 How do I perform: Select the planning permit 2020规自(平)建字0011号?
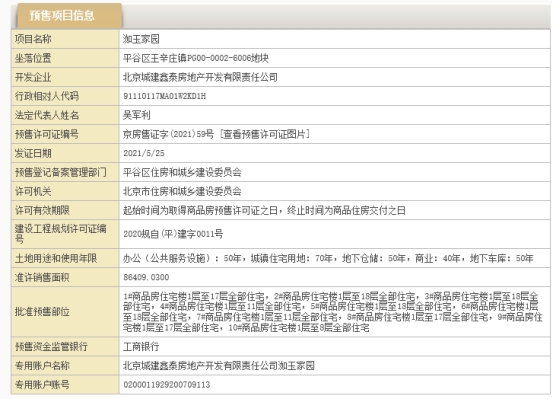click(x=173, y=234)
